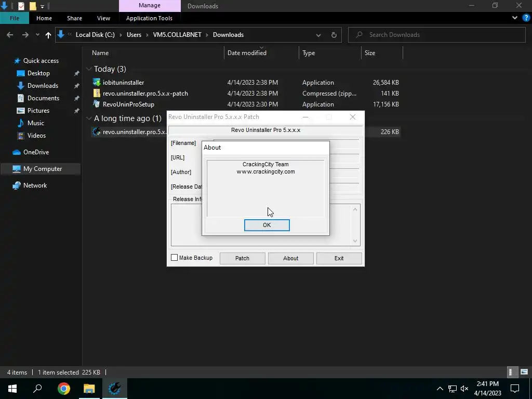Expand the address bar history dropdown
The width and height of the screenshot is (532, 399).
pos(318,35)
